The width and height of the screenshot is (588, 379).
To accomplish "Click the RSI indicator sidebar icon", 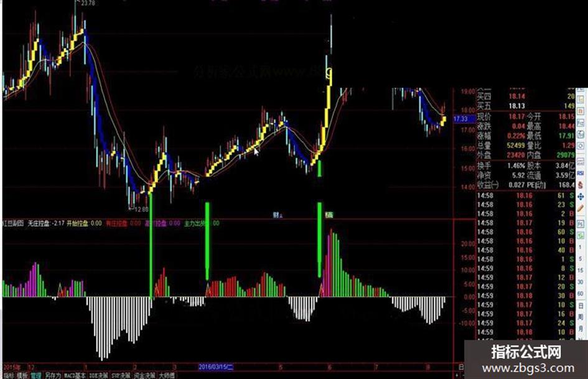I will pos(581,173).
